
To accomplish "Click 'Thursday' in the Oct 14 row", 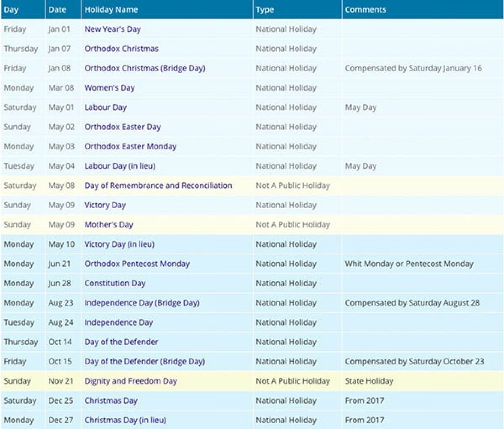I will (21, 342).
